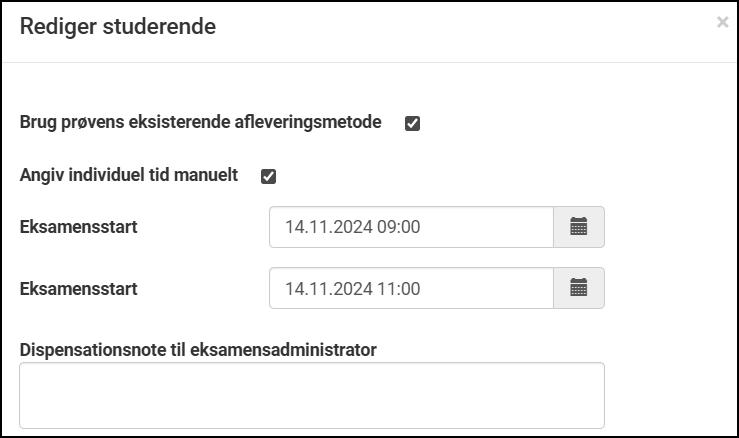Close the Rediger studerende dialog

point(722,22)
